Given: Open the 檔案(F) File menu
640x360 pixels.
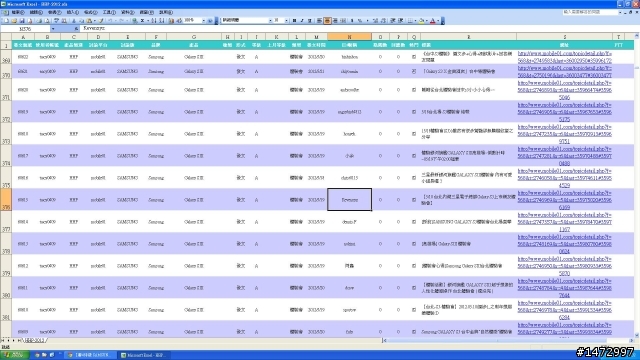Looking at the screenshot, I should (x=18, y=13).
